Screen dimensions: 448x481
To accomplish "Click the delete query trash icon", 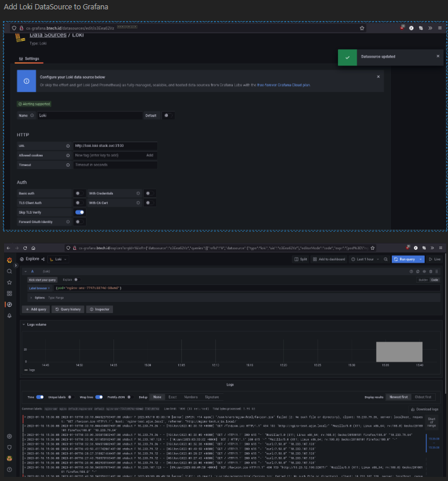I will click(x=430, y=272).
